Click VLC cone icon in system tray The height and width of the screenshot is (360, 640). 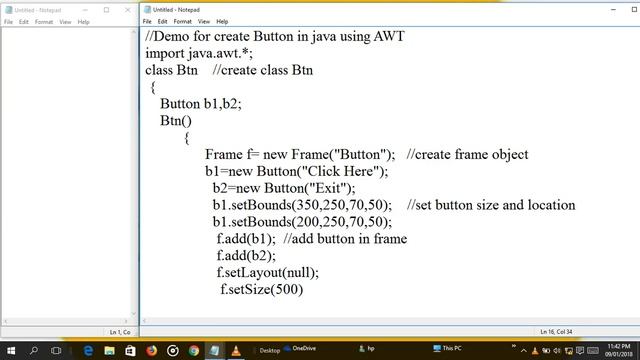(x=535, y=351)
